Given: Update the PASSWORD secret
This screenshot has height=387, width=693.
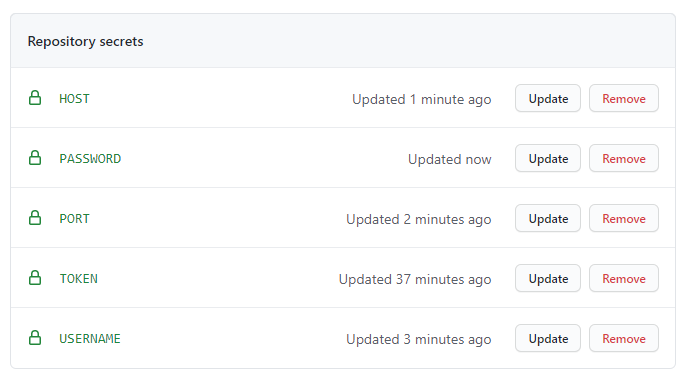Looking at the screenshot, I should [548, 158].
